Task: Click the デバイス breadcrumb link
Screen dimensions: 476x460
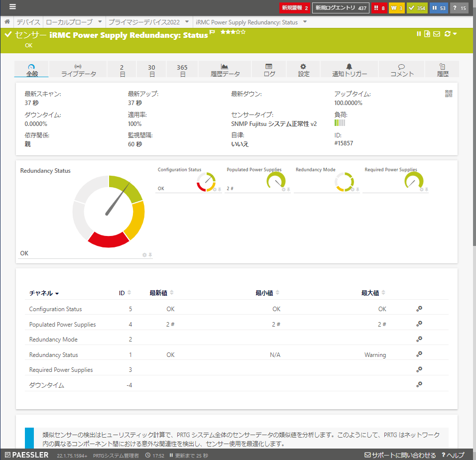Action: click(28, 22)
